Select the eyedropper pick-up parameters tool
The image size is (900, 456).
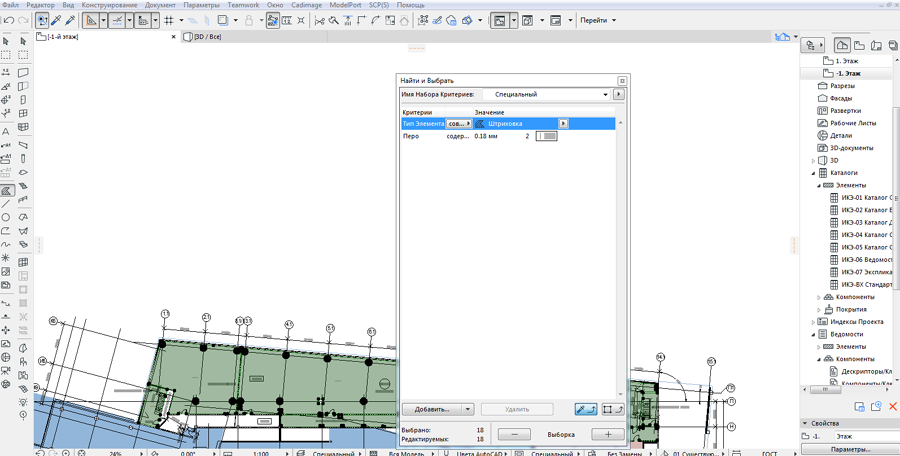pos(56,21)
